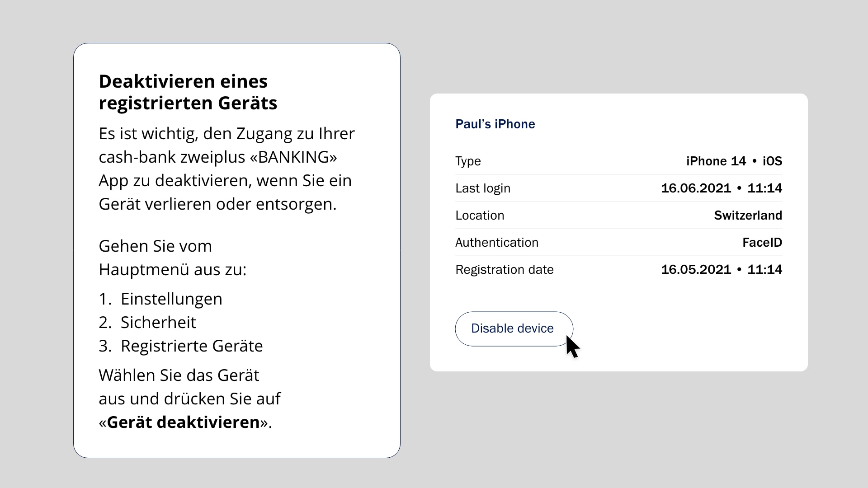Select list item Einstellungen
The width and height of the screenshot is (868, 488).
point(171,299)
